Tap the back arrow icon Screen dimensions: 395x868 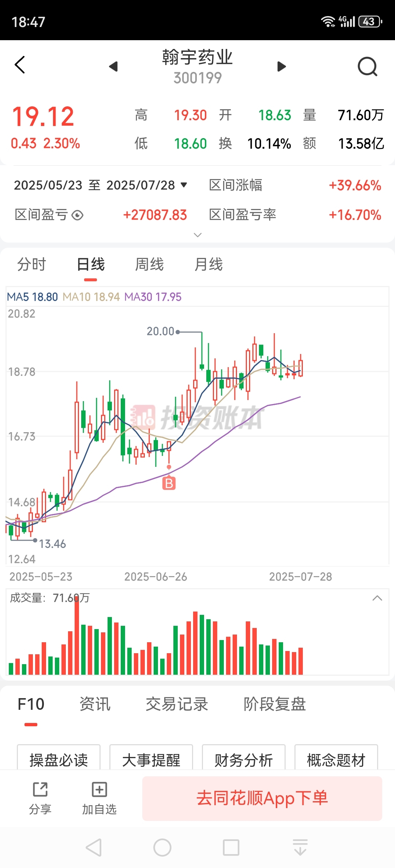click(x=20, y=65)
